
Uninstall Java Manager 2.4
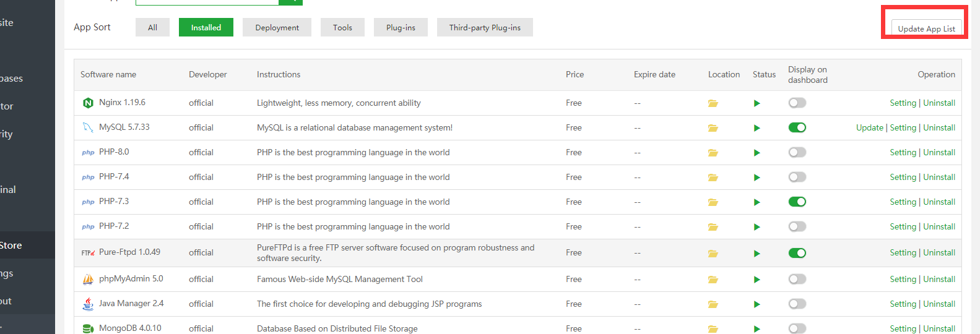pos(939,304)
